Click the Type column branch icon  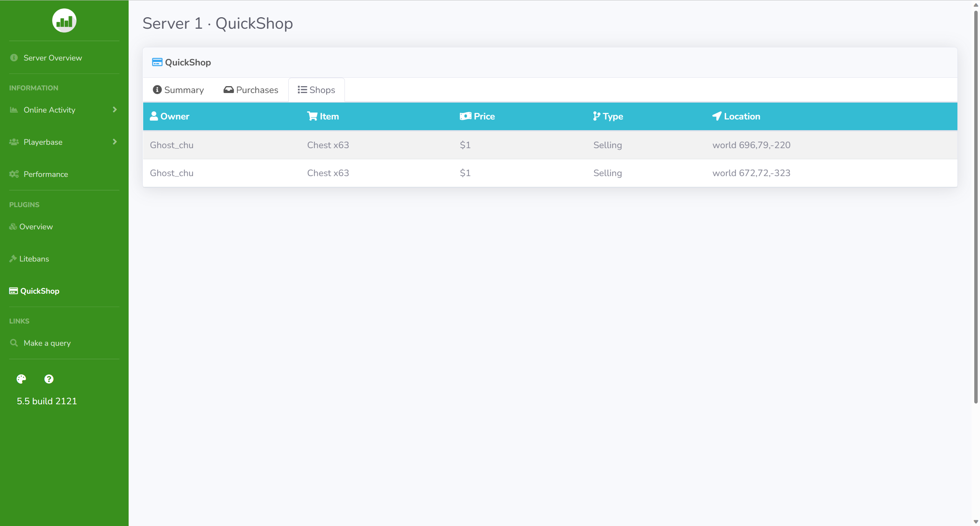(x=596, y=116)
